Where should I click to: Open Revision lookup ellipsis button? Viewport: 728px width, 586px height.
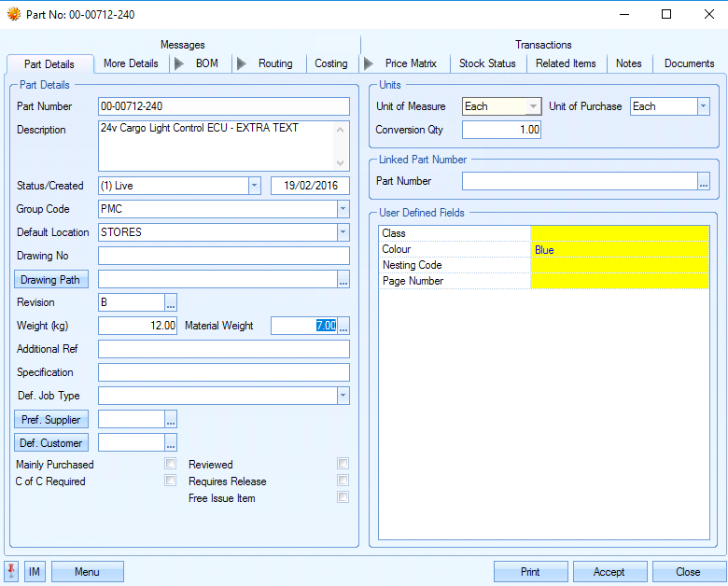pos(171,302)
